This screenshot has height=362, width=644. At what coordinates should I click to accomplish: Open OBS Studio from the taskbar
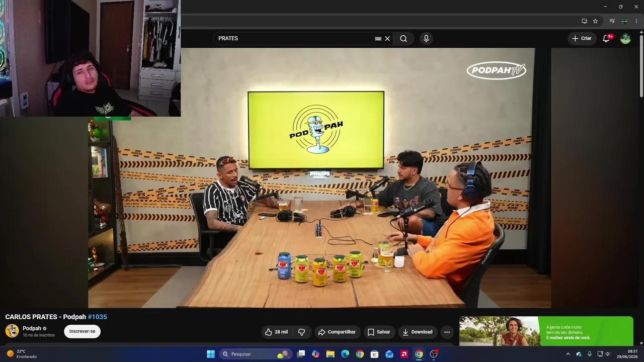point(434,354)
